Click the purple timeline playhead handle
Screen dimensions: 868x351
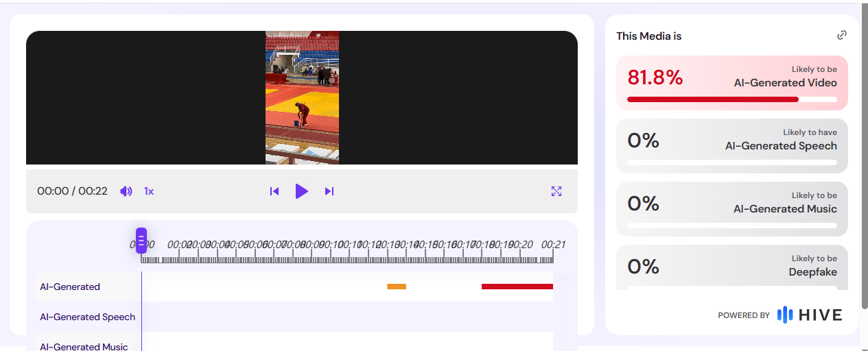(x=141, y=241)
